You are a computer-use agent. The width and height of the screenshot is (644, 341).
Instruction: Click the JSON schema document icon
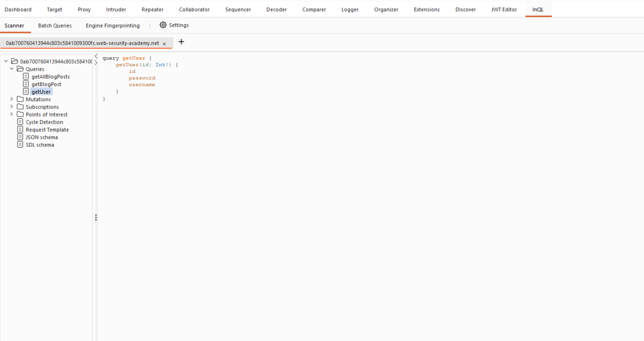point(20,137)
